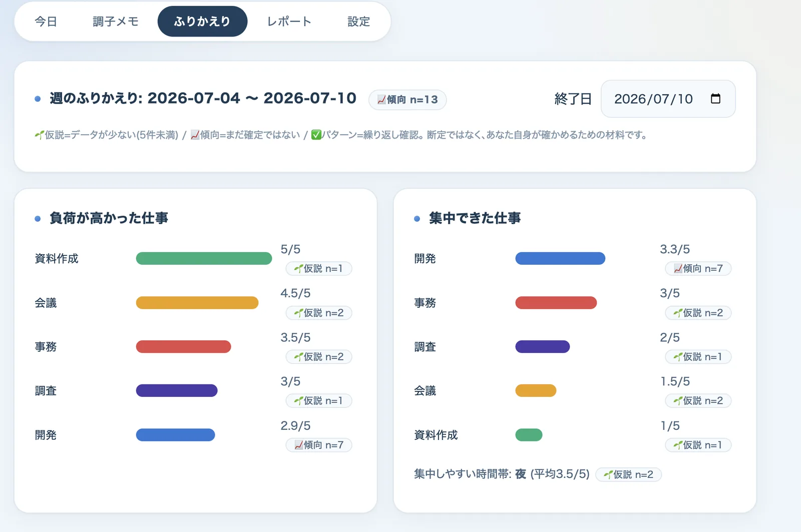
Task: Click the 3.3/5 score for 開発
Action: tap(675, 249)
